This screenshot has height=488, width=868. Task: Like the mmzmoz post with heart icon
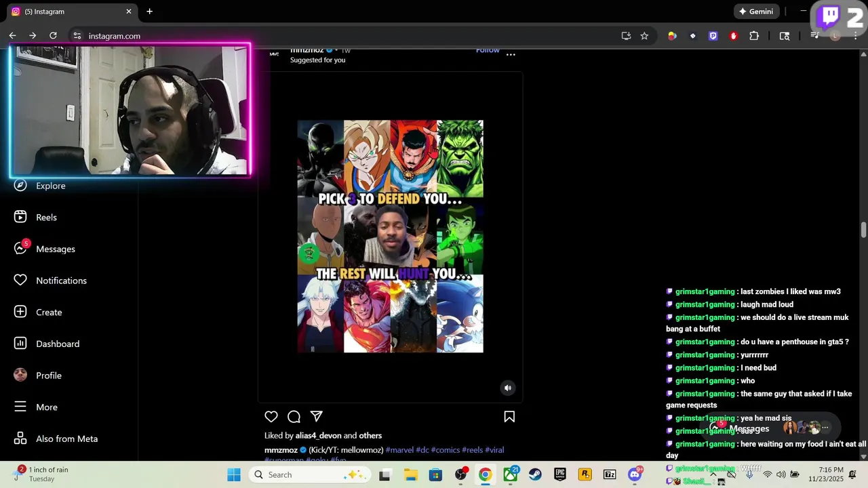point(271,417)
